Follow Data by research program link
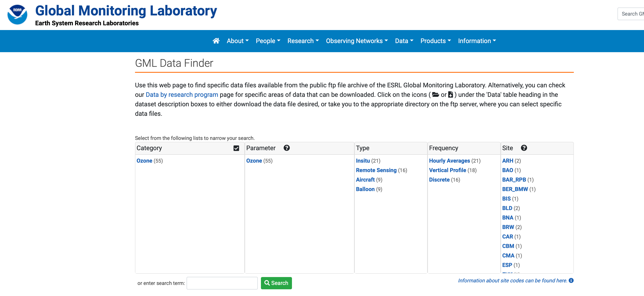Viewport: 644px width, 296px height. (x=182, y=95)
